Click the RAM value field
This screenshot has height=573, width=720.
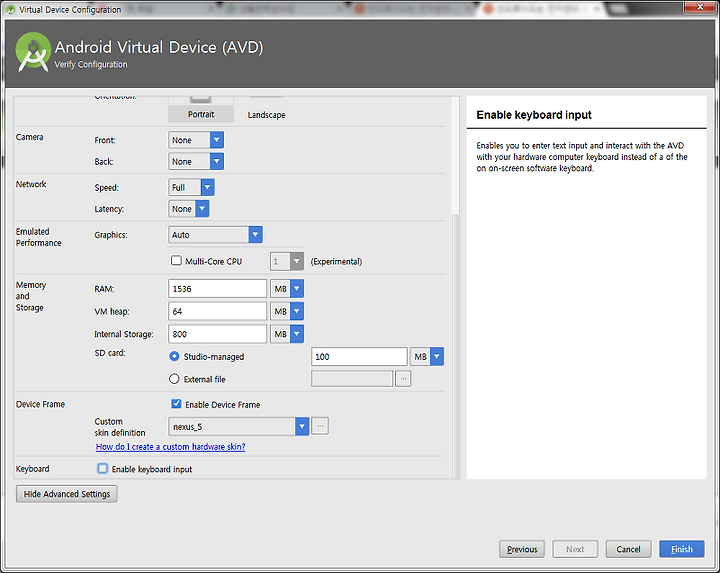[x=218, y=289]
